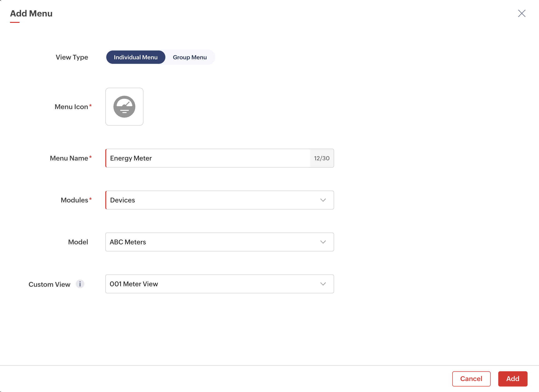Screen dimensions: 539x392
Task: Select the Individual Menu view type
Action: coord(136,57)
